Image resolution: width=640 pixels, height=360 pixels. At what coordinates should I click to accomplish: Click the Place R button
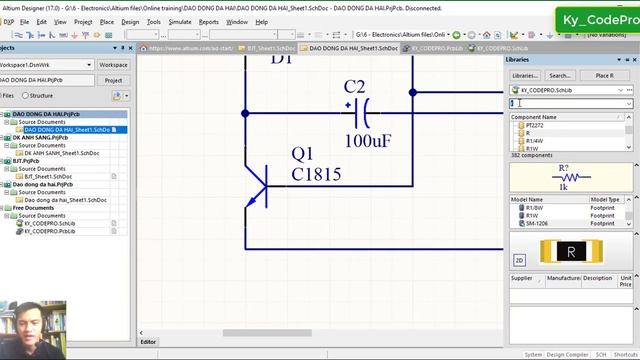tap(604, 76)
